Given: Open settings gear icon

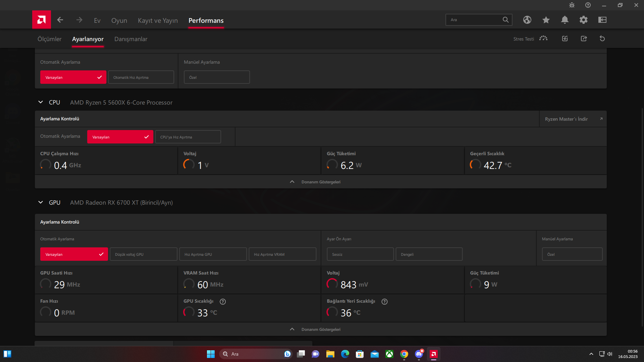Looking at the screenshot, I should coord(584,20).
